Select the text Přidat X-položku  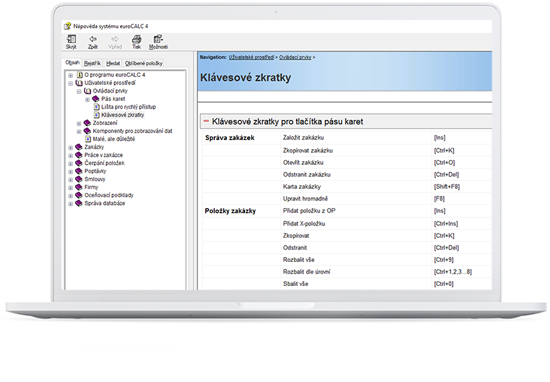pyautogui.click(x=304, y=223)
